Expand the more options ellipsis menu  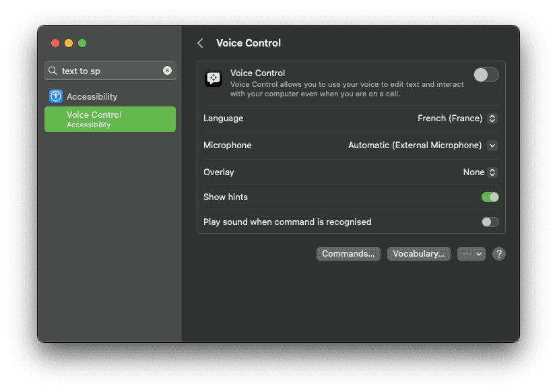(x=471, y=254)
